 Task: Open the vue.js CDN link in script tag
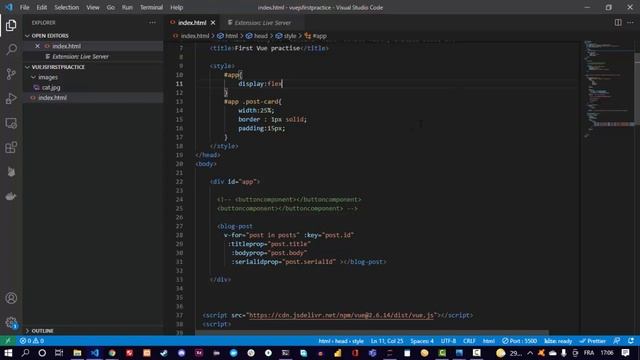[x=341, y=315]
